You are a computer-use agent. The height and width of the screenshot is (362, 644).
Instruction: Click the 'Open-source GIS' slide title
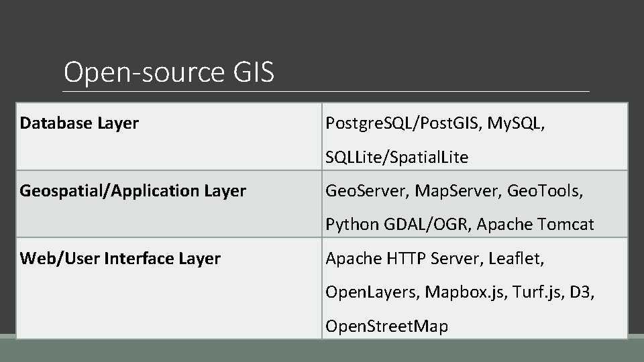pyautogui.click(x=168, y=72)
